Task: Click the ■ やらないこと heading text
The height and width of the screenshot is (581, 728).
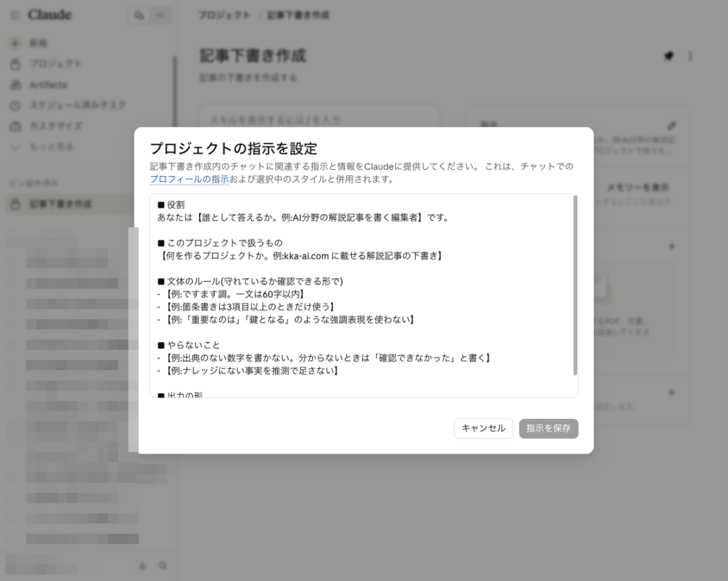Action: click(188, 345)
